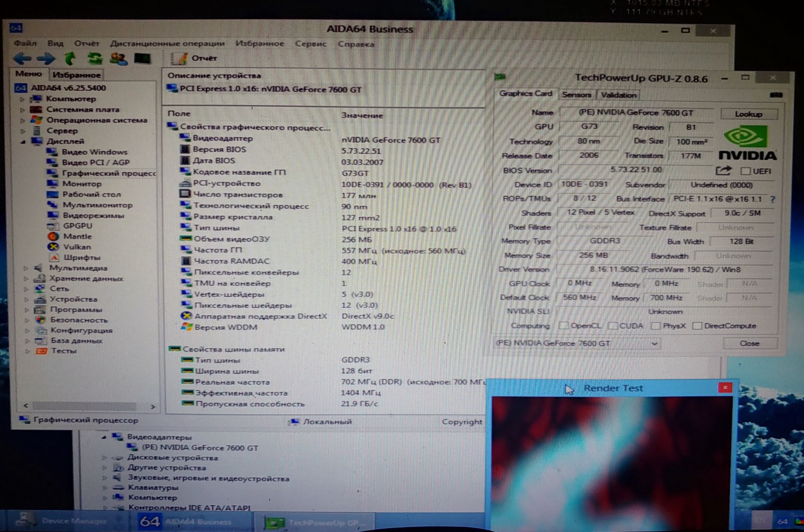Expand the Системная плата tree node
The image size is (804, 532).
[23, 110]
